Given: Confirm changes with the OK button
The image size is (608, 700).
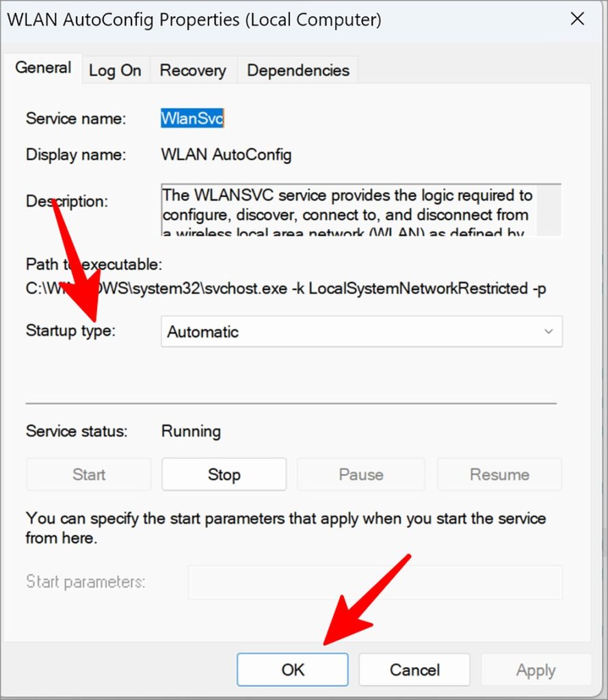Looking at the screenshot, I should pyautogui.click(x=293, y=670).
